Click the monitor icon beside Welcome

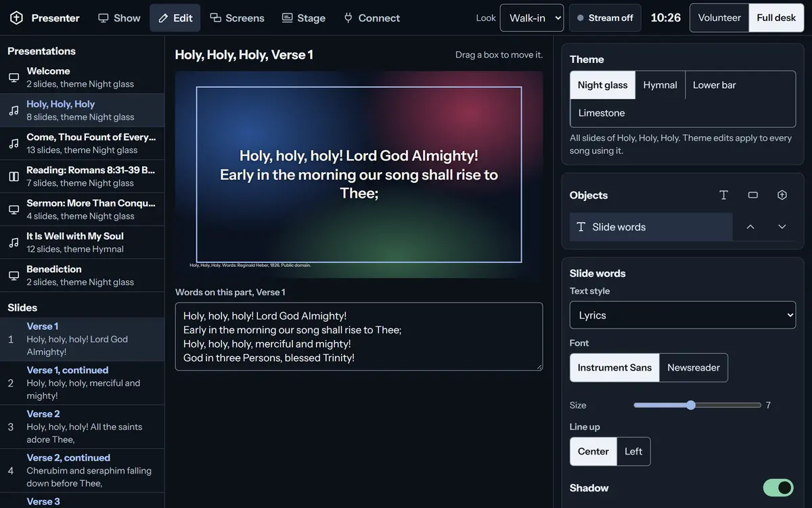(14, 77)
